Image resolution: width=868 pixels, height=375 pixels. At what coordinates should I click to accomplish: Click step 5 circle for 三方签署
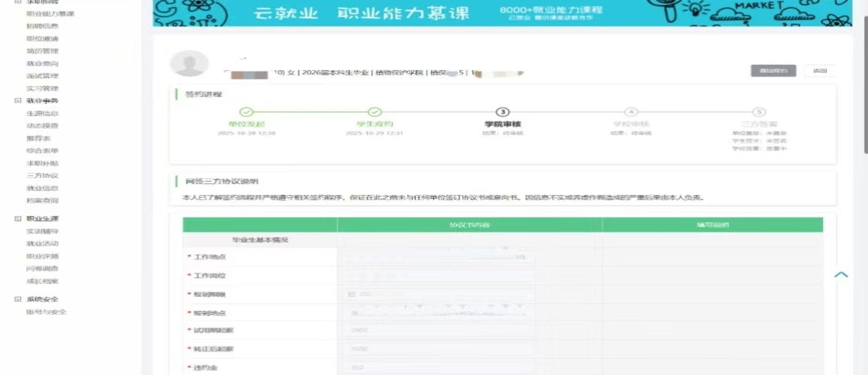pos(759,112)
